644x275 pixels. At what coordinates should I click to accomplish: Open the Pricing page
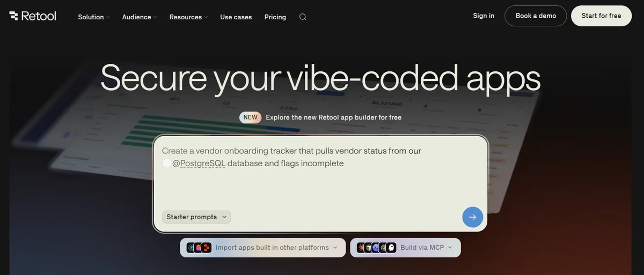(x=275, y=17)
